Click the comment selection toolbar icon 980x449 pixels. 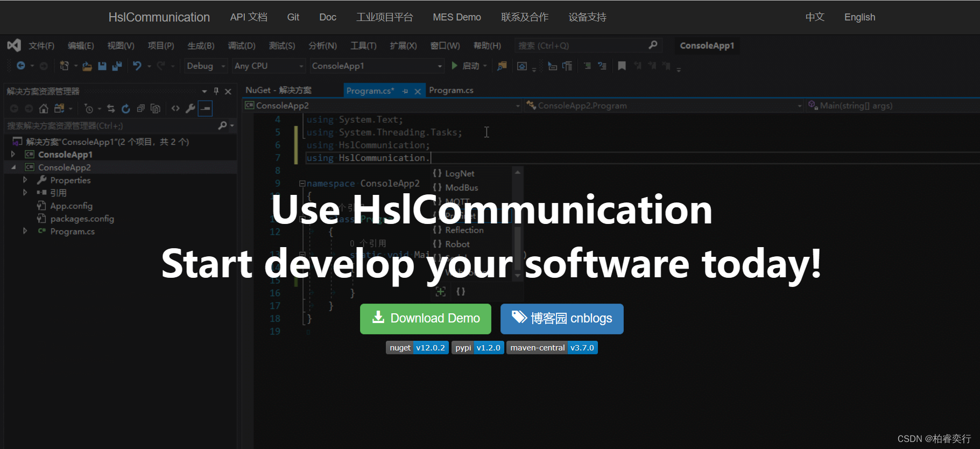[587, 66]
